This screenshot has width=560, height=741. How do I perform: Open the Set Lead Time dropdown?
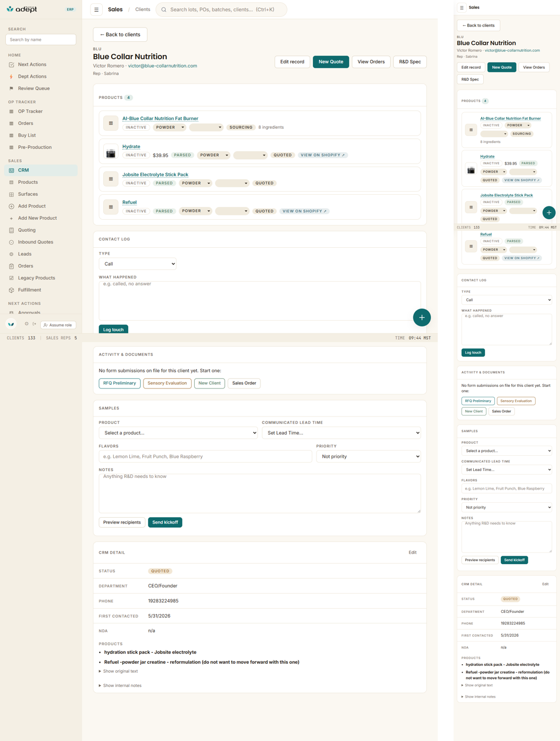coord(341,433)
